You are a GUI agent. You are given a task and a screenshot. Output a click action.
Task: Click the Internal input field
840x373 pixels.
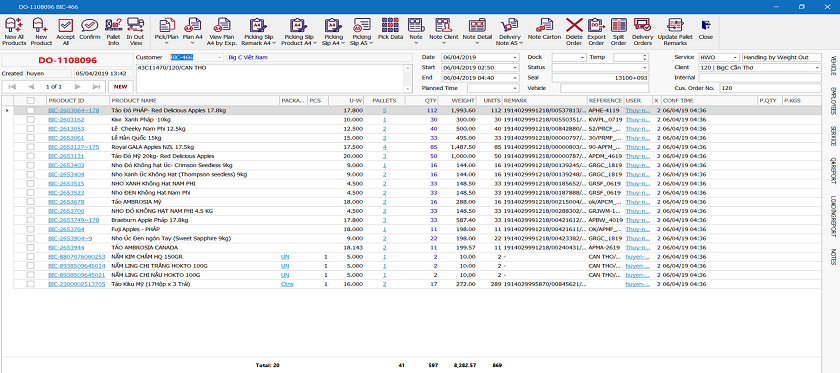760,78
